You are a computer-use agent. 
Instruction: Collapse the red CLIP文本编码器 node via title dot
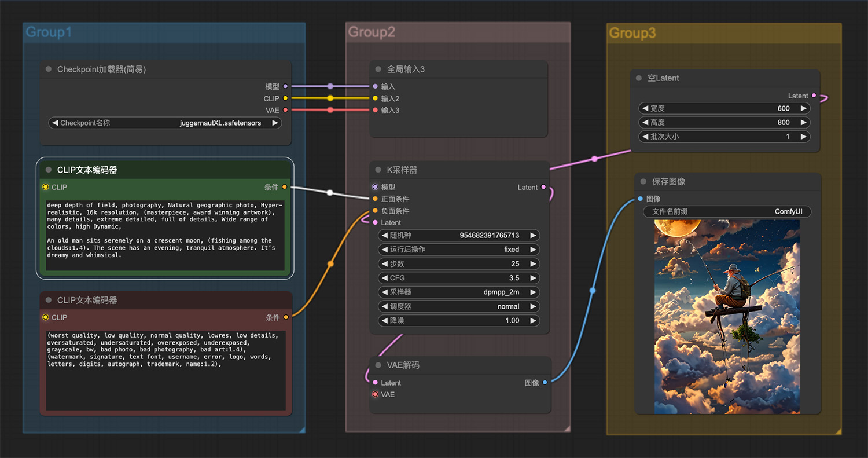(49, 301)
